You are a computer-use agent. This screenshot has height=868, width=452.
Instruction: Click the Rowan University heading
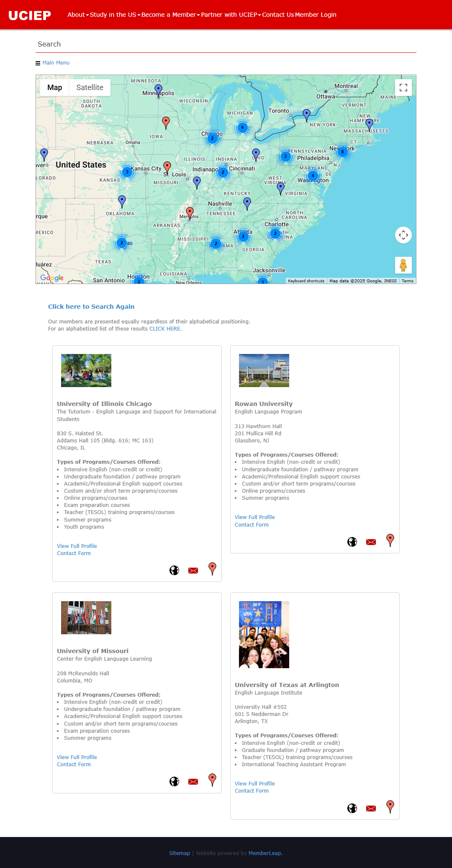264,404
